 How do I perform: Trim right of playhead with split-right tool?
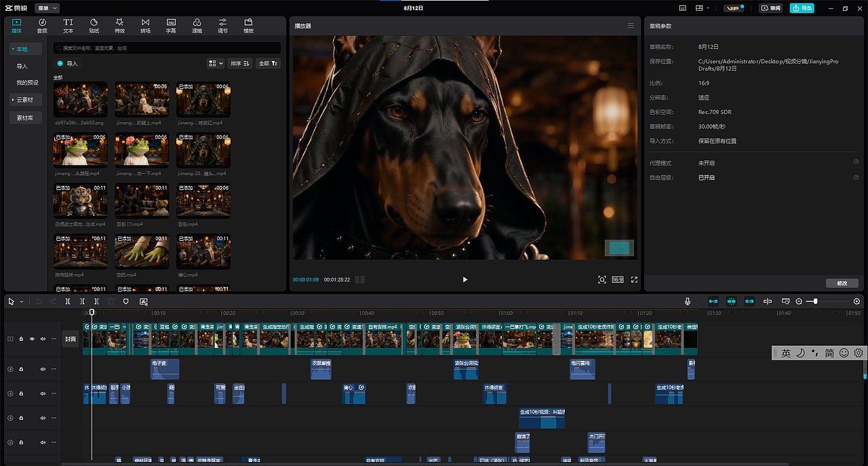pos(97,301)
